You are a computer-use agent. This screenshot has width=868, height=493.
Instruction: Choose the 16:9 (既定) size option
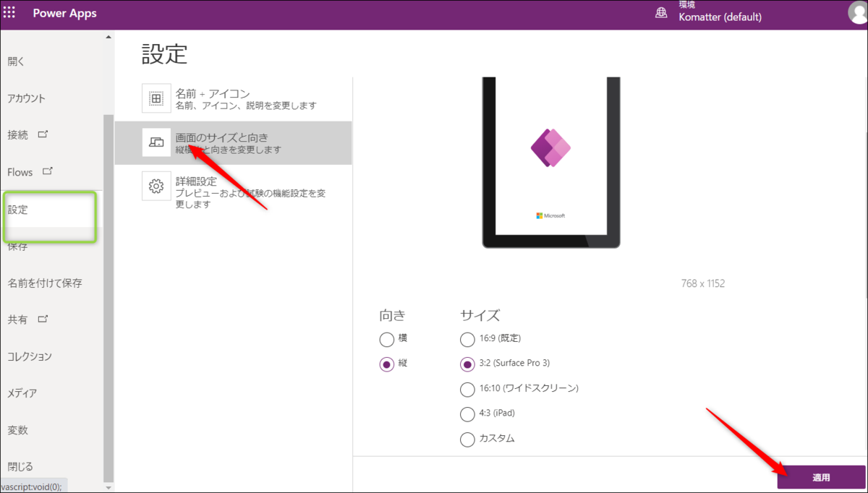click(x=467, y=339)
